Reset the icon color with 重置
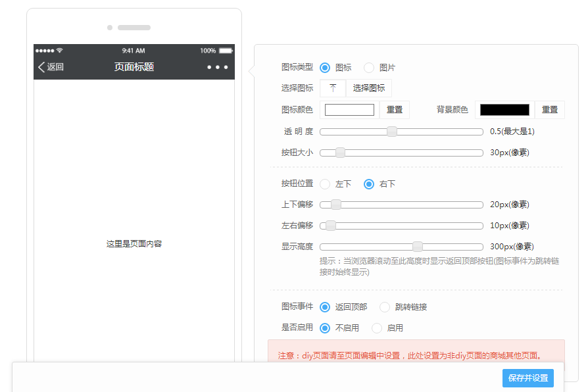This screenshot has height=392, width=588. click(395, 110)
